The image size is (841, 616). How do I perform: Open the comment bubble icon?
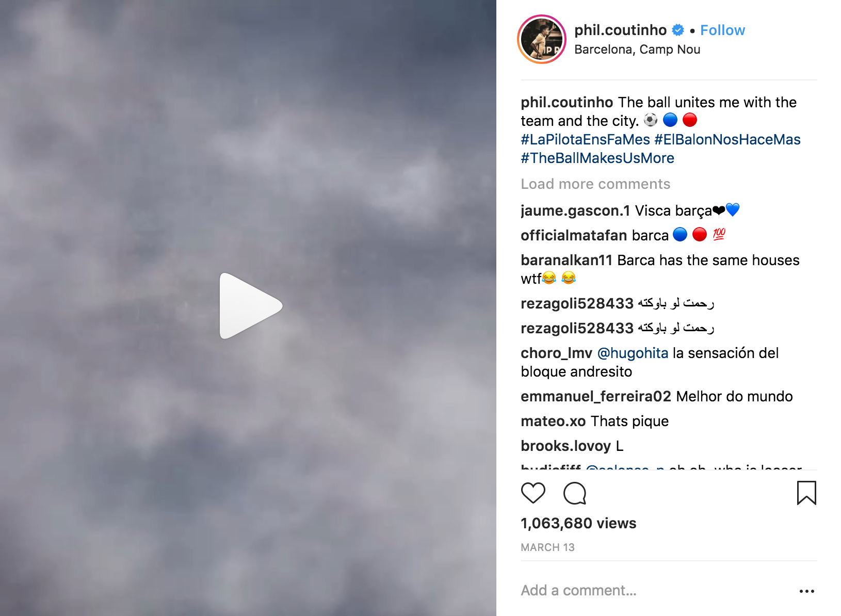click(575, 493)
